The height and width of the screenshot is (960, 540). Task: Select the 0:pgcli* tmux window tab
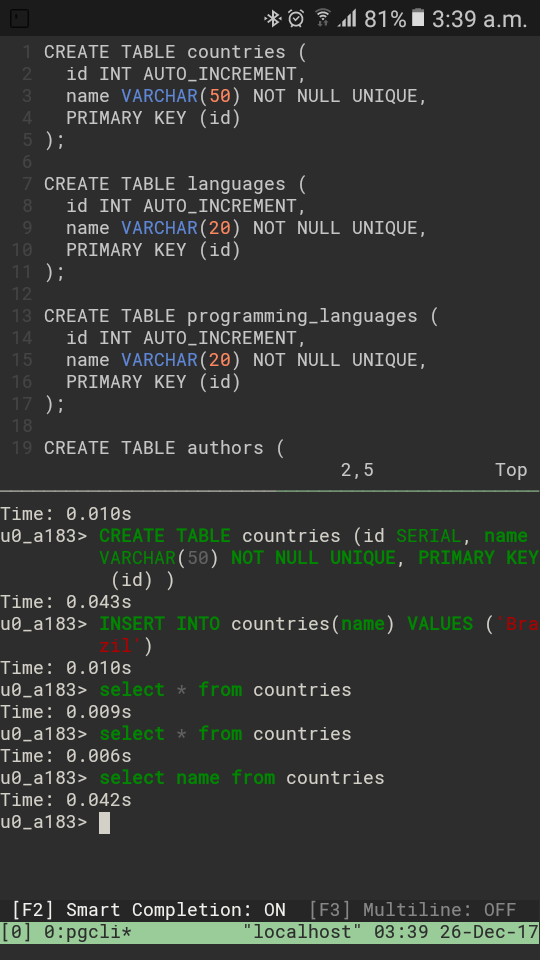coord(88,932)
